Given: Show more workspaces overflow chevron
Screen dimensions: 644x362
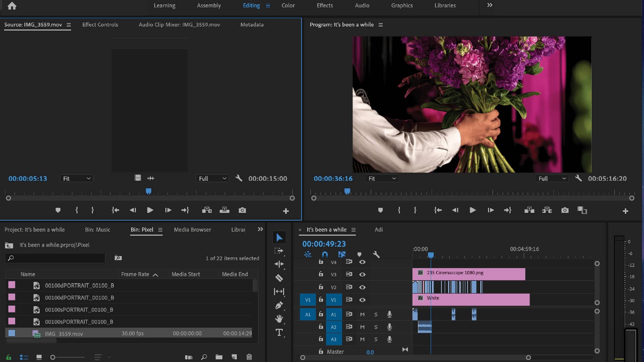Looking at the screenshot, I should 490,5.
